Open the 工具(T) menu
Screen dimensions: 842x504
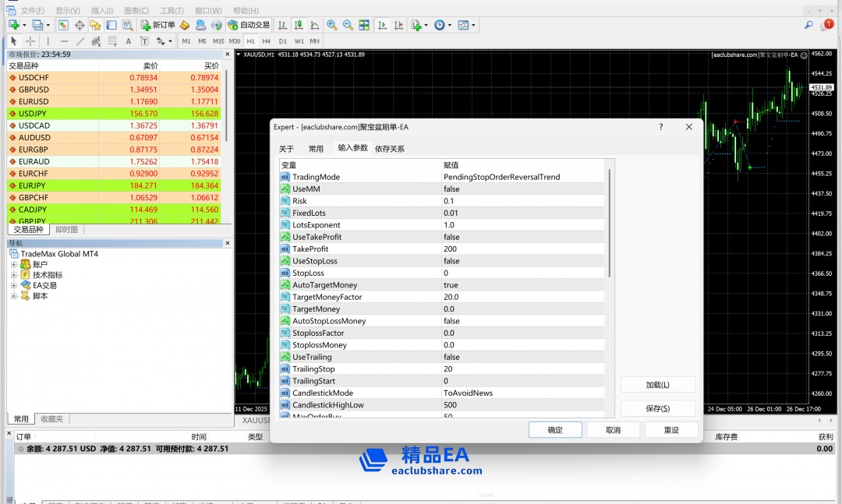[x=172, y=10]
